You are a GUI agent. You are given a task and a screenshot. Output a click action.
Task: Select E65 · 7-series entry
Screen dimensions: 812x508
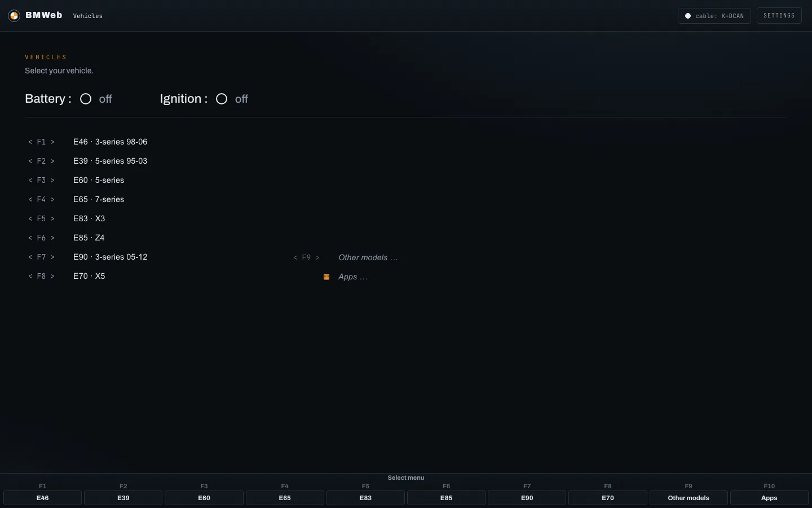pos(99,199)
